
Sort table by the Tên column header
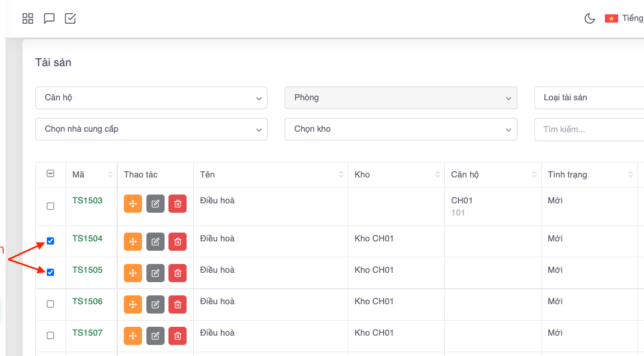tap(270, 175)
